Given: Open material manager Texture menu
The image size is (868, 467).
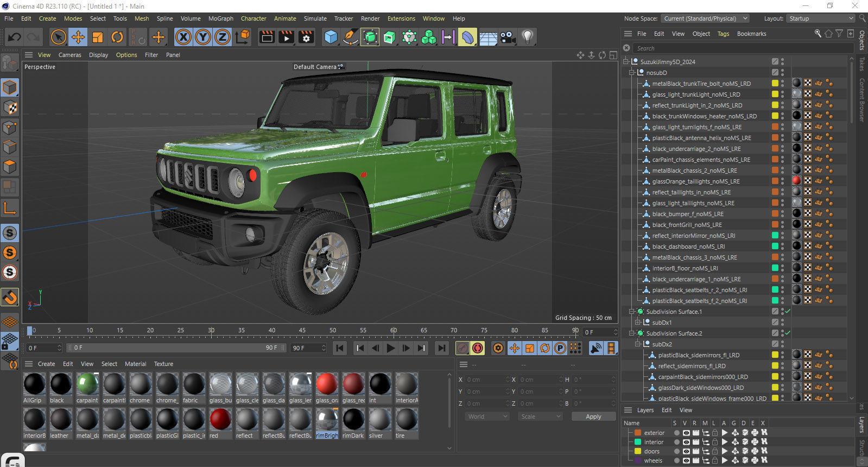Looking at the screenshot, I should point(163,364).
